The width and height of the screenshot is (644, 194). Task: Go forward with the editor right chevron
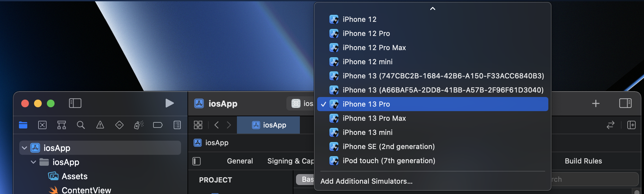[229, 125]
